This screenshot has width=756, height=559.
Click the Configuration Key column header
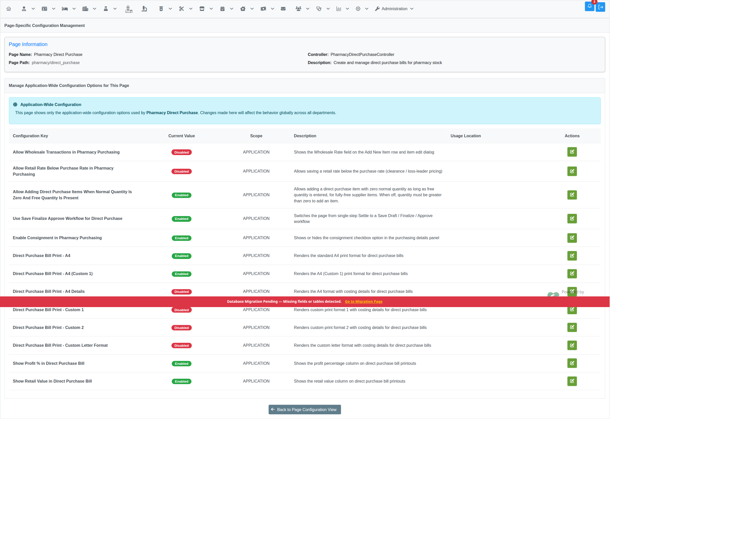click(30, 136)
